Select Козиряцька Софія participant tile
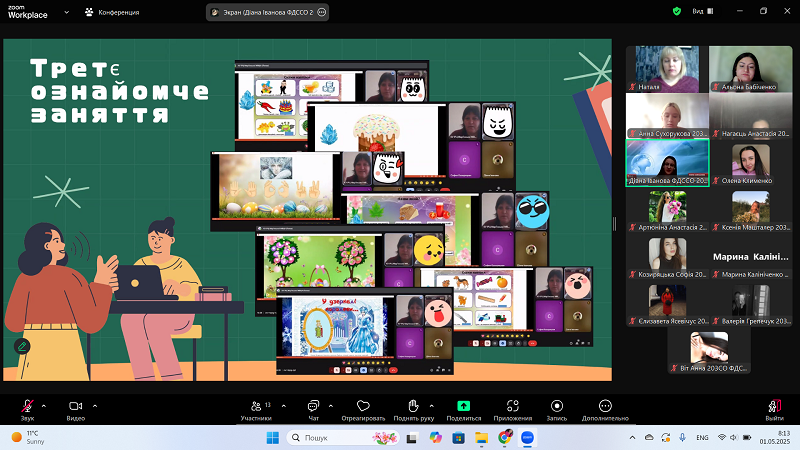The image size is (800, 450). tap(667, 257)
